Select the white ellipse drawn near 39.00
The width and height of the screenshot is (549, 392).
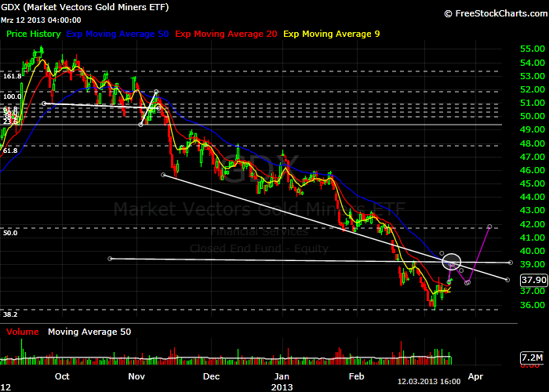click(452, 261)
